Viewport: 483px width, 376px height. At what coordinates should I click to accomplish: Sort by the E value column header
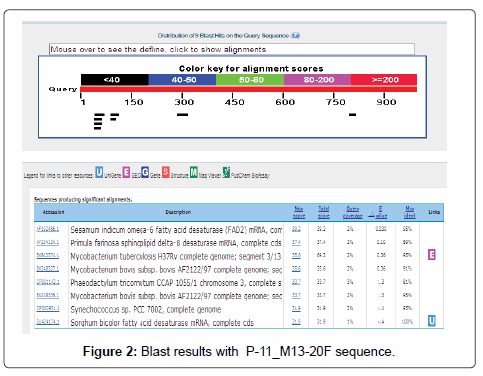click(381, 212)
